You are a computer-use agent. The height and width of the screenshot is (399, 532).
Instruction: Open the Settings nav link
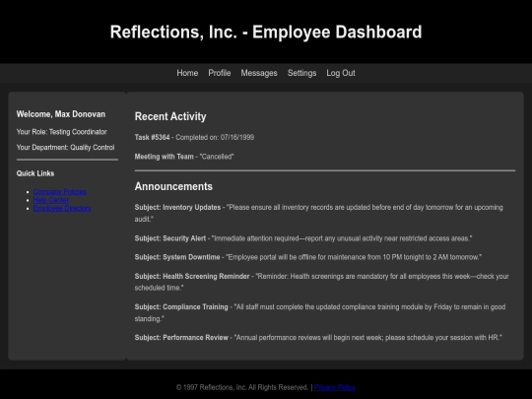[302, 73]
